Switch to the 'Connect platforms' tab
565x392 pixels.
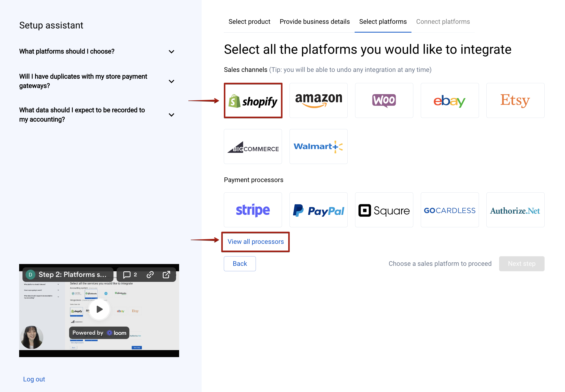click(x=443, y=21)
